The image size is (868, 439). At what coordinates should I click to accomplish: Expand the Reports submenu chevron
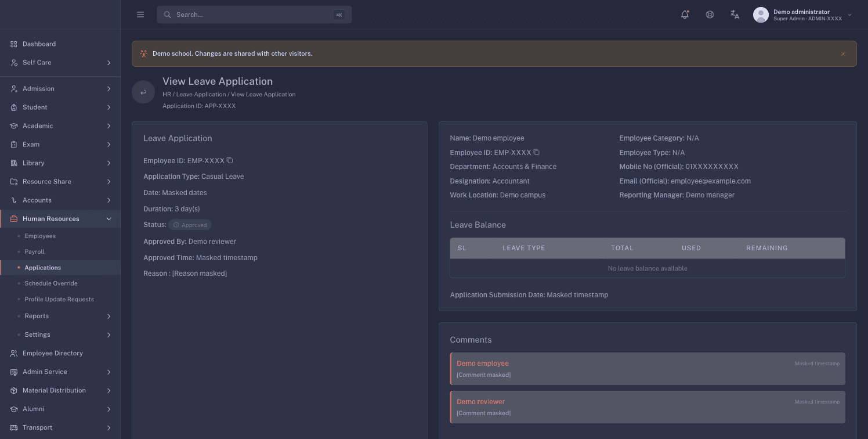[x=109, y=316]
